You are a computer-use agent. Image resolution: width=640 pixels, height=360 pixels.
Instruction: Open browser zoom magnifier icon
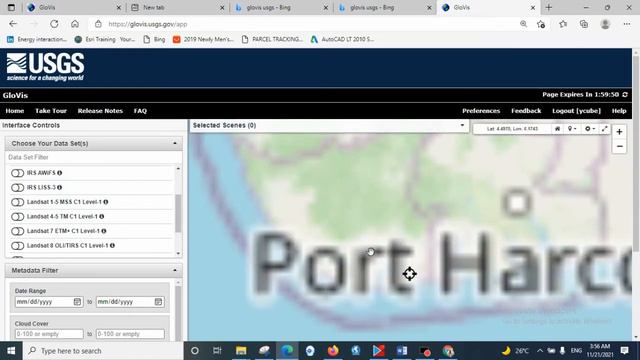click(x=523, y=24)
